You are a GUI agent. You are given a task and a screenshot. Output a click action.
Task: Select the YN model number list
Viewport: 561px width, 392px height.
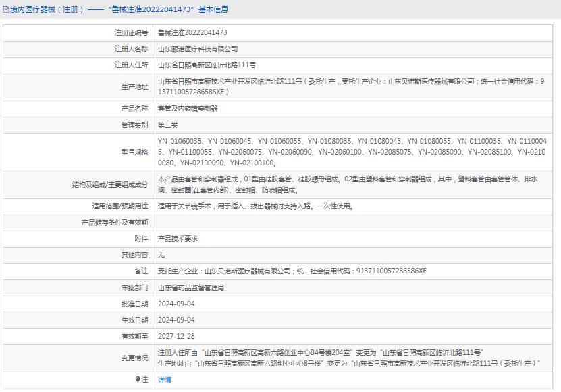[x=352, y=152]
